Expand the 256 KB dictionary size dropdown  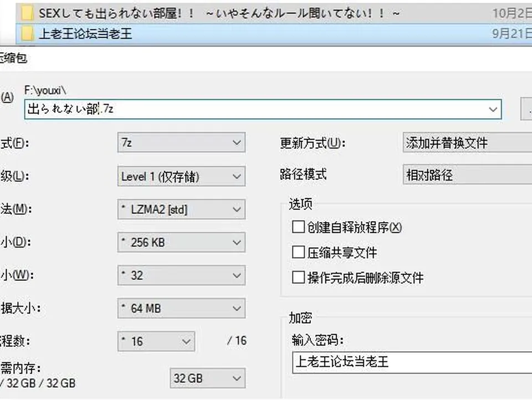(x=181, y=242)
